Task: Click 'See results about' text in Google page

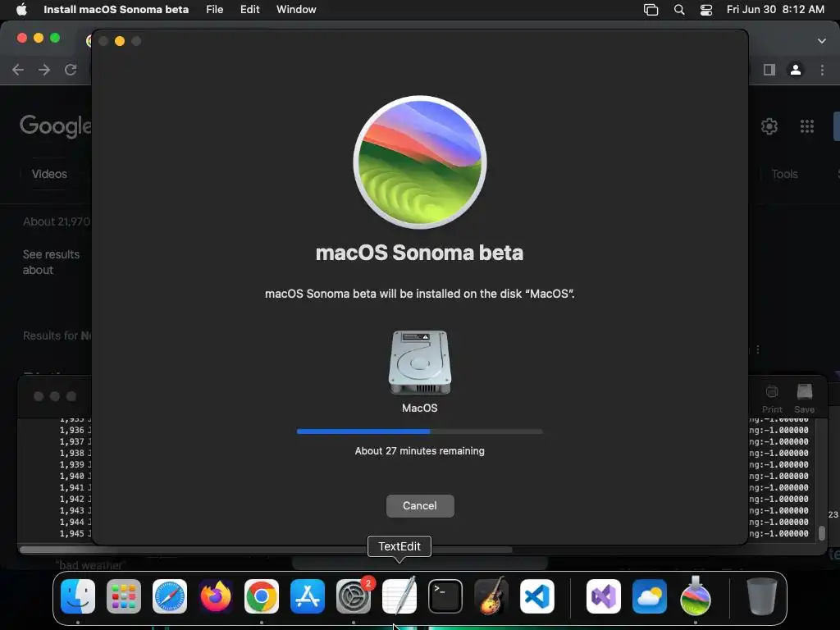Action: [x=51, y=262]
